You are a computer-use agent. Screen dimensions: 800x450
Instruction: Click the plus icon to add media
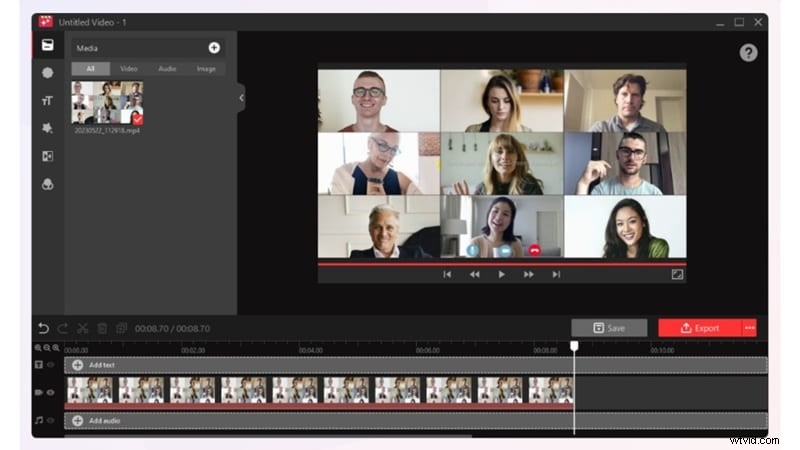tap(214, 48)
